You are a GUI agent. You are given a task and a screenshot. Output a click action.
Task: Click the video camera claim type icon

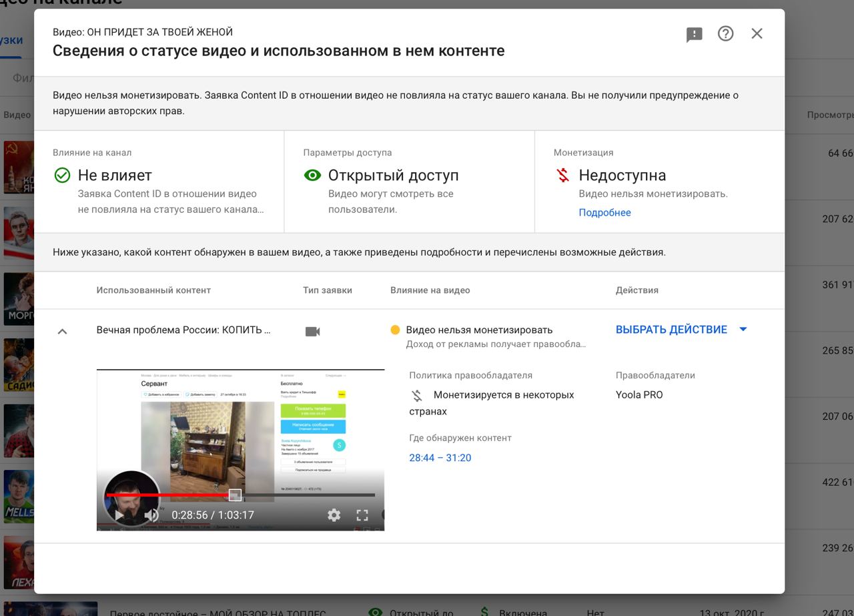coord(312,331)
